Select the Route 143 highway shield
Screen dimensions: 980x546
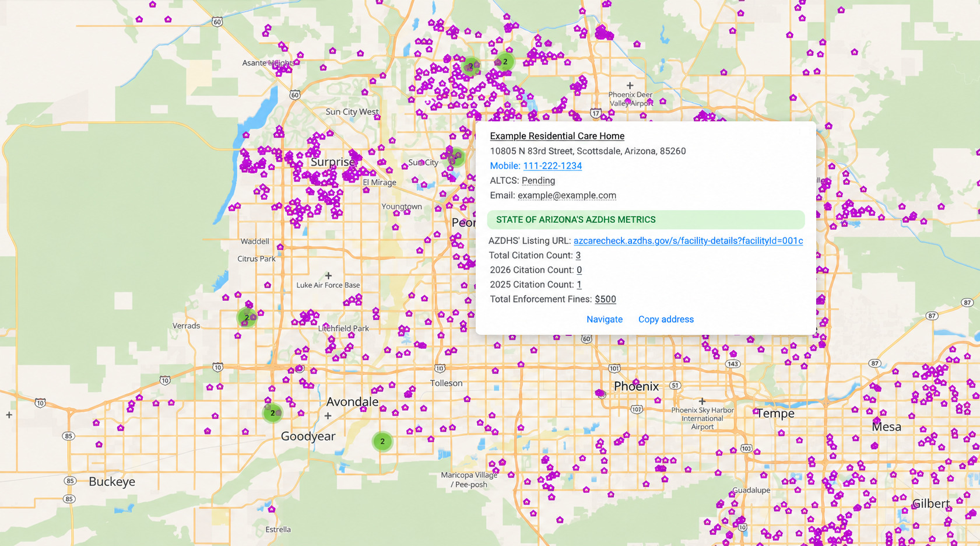coord(733,364)
